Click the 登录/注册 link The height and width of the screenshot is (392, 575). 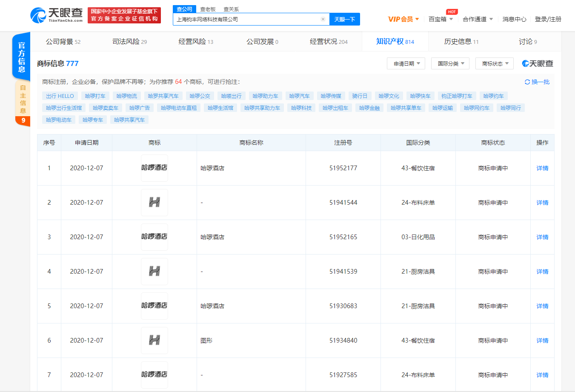548,19
